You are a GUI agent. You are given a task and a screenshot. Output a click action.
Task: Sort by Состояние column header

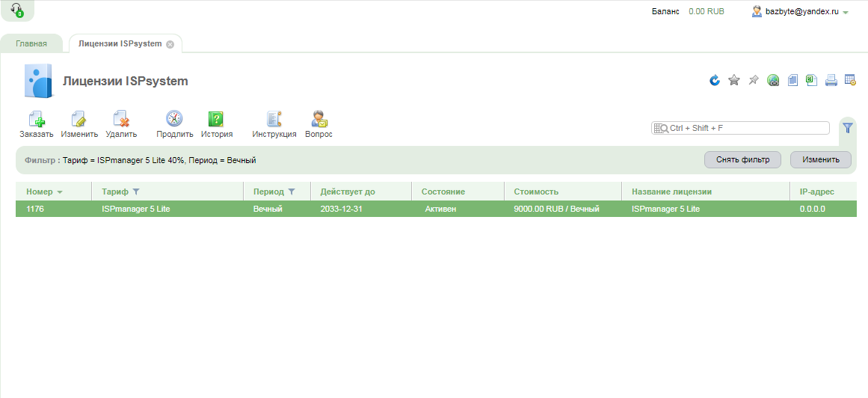pos(443,192)
